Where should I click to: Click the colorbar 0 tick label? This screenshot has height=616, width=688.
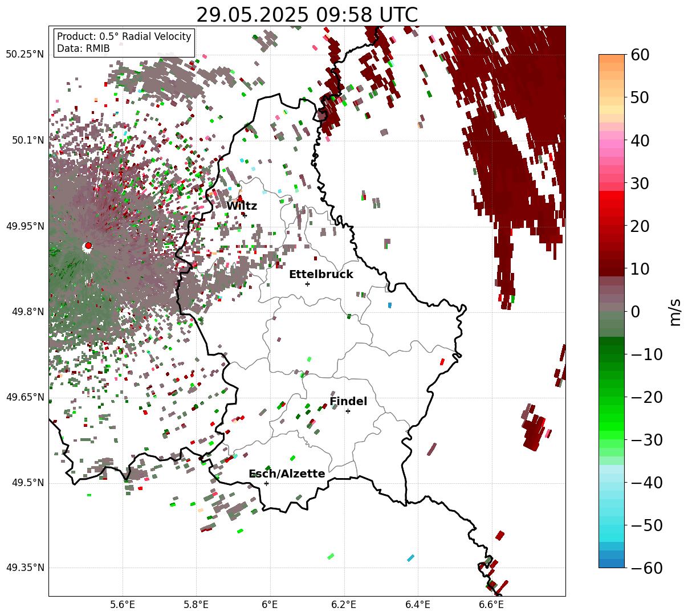[635, 312]
